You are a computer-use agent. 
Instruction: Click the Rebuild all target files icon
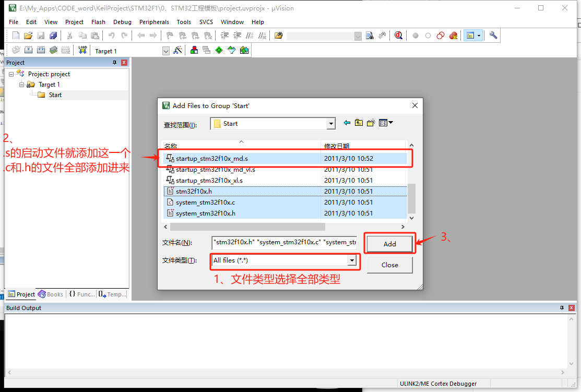pos(41,50)
